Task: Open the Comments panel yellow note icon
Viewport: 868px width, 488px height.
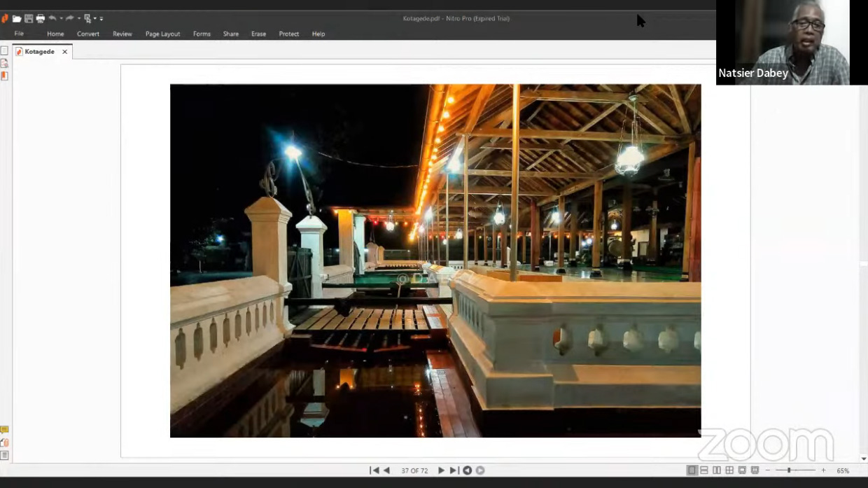Action: tap(4, 430)
